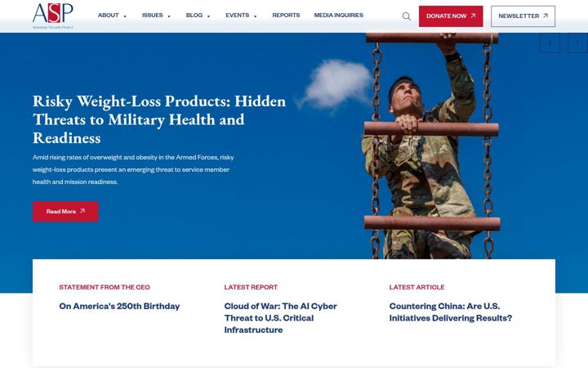This screenshot has height=368, width=588.
Task: Click the Donate Now button
Action: tap(451, 16)
